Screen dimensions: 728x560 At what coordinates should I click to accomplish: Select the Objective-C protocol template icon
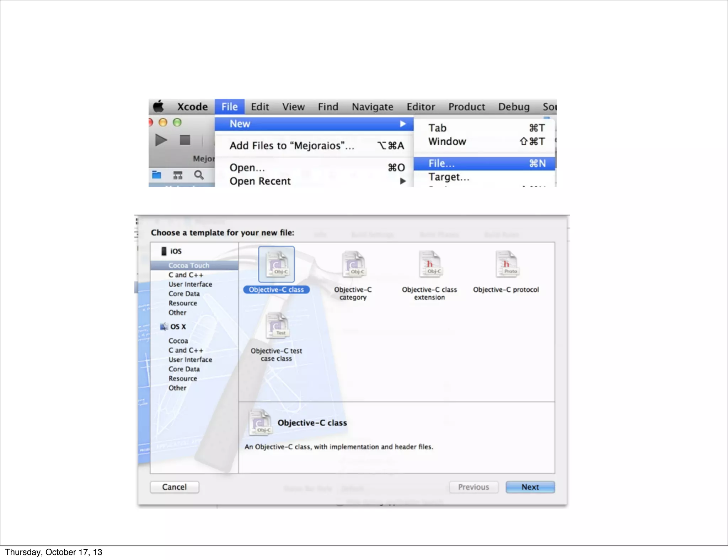click(x=506, y=264)
